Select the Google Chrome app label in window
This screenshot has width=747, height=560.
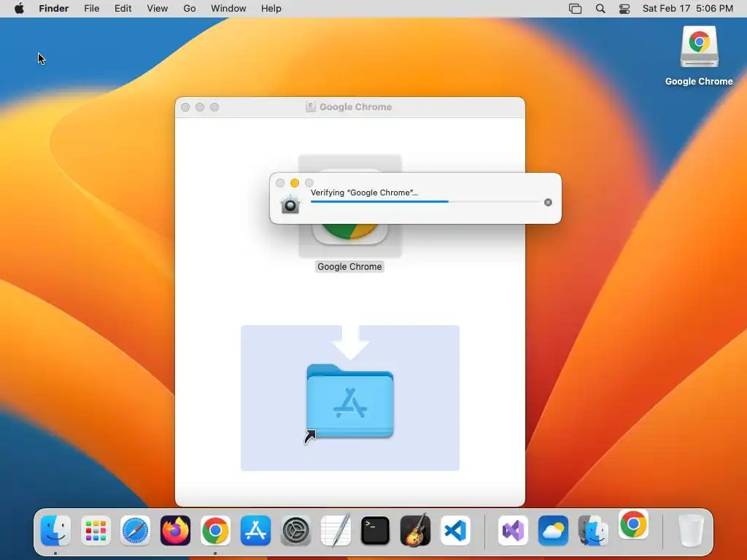(x=349, y=267)
